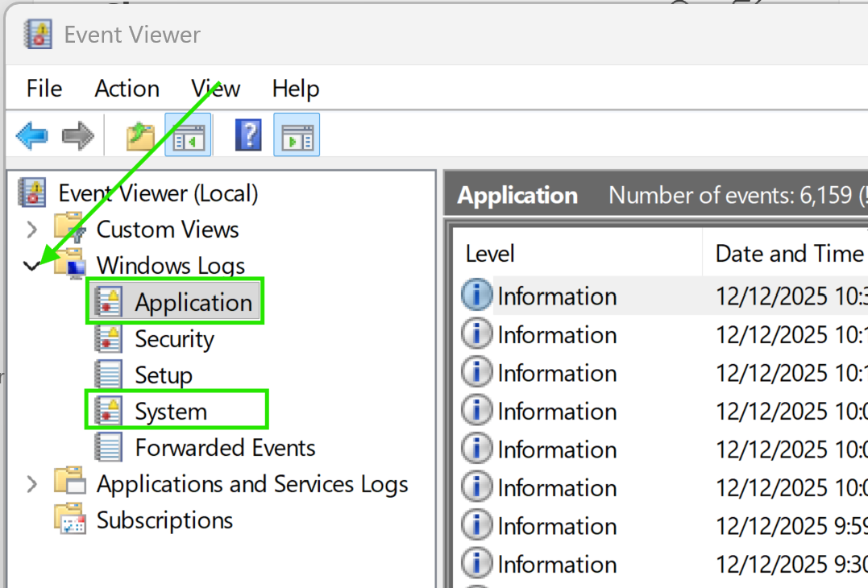Click the Up one level folder icon
Viewport: 868px width, 588px height.
pos(140,135)
